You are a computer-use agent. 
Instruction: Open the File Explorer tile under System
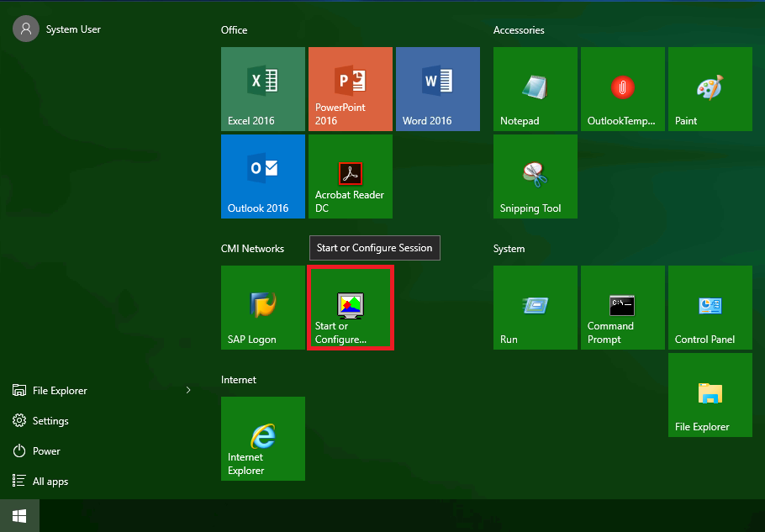(710, 394)
